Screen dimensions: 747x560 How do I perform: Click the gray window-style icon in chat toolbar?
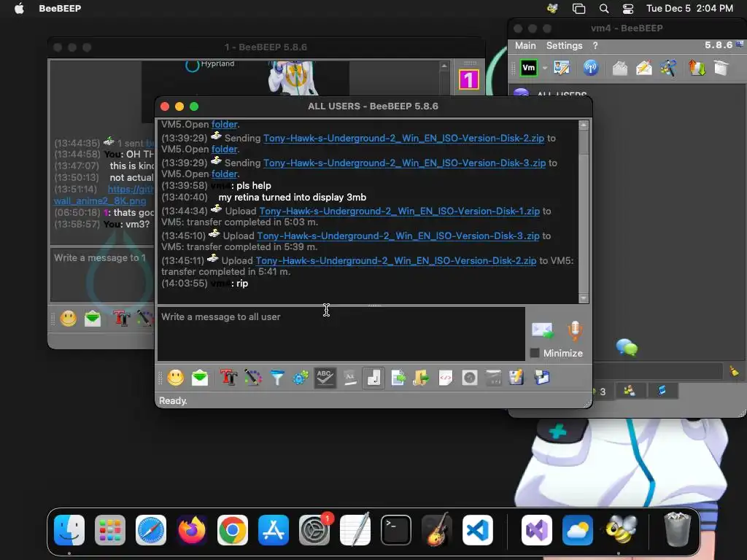[494, 378]
